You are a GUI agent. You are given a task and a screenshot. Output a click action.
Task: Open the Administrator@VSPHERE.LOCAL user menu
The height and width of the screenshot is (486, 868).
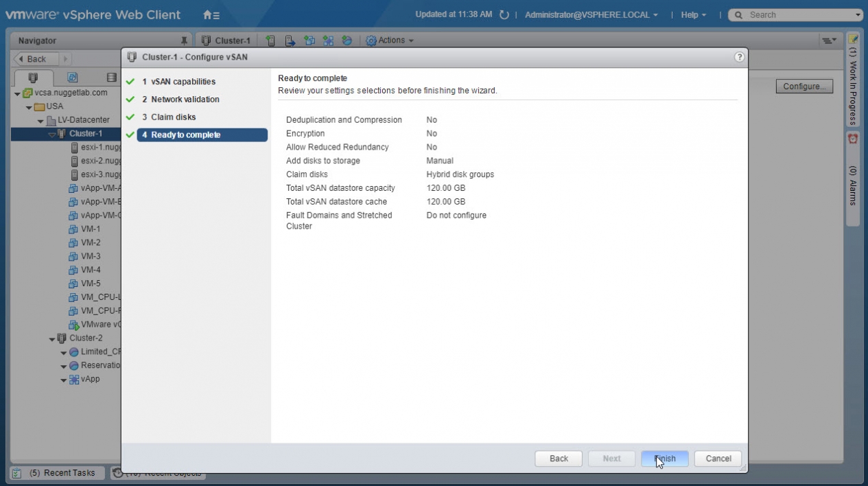coord(591,14)
